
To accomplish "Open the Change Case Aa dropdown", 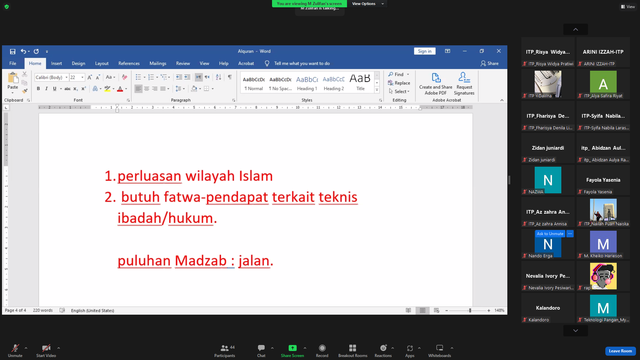I will coord(110,77).
